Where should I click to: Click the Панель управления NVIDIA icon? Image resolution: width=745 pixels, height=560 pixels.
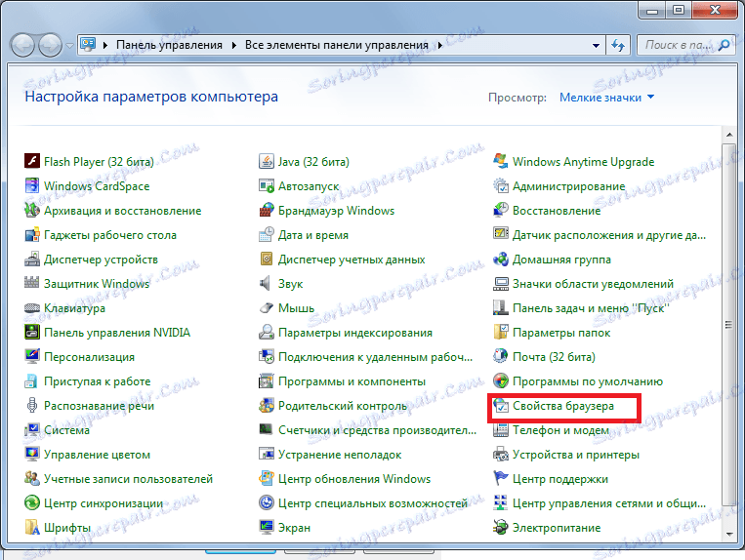pyautogui.click(x=32, y=333)
